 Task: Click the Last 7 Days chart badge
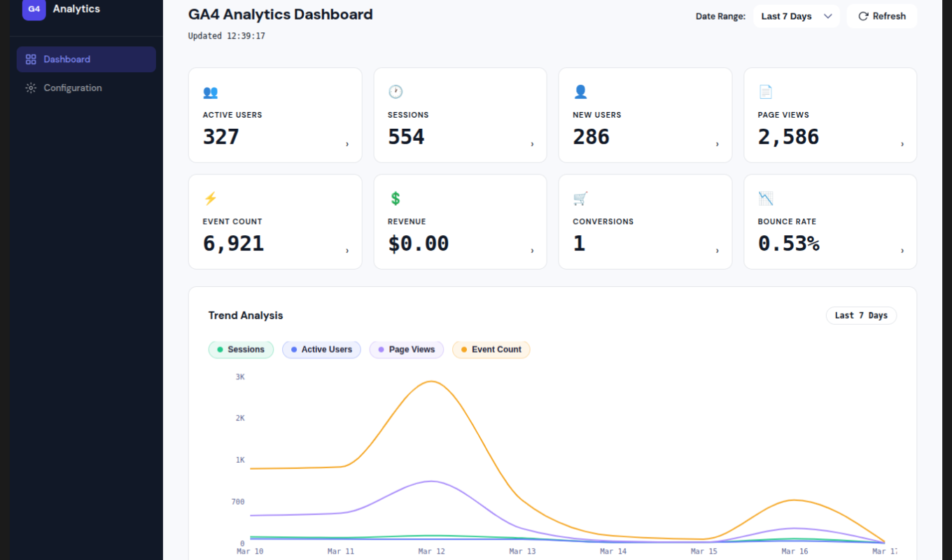click(860, 316)
